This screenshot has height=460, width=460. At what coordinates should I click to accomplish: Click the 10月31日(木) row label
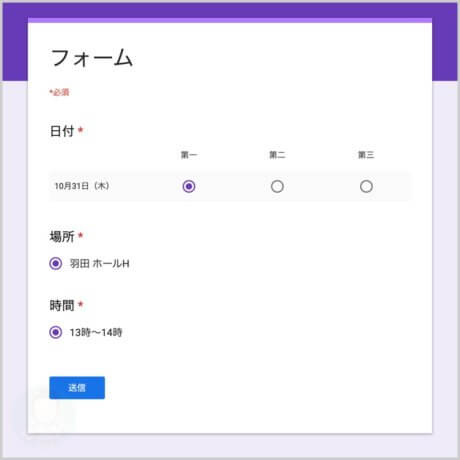point(82,186)
